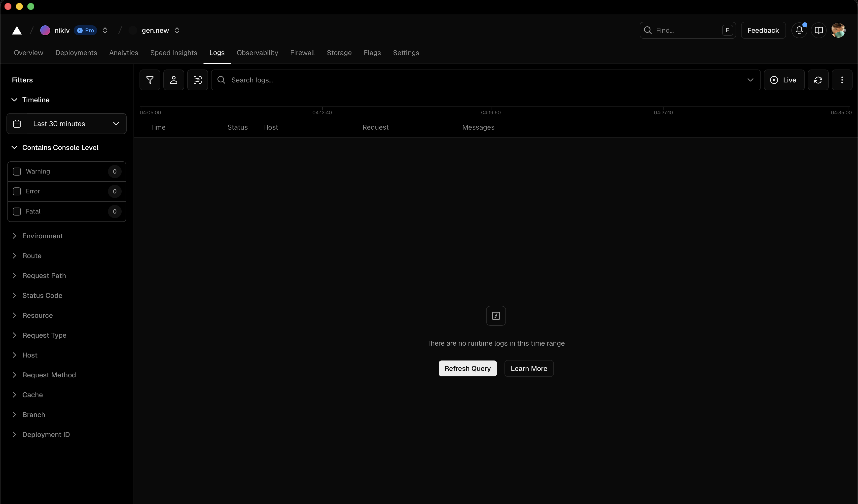Click the calendar icon in Timeline

[x=17, y=124]
